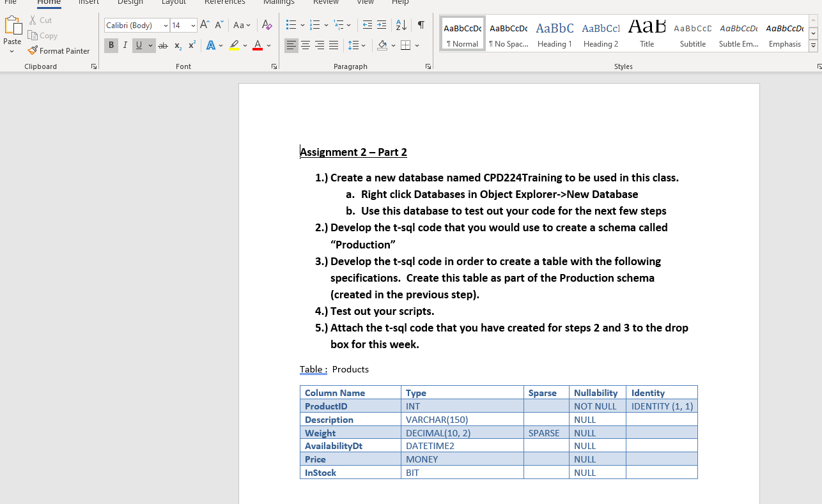The image size is (822, 504).
Task: Activate the Format Painter
Action: click(x=59, y=50)
